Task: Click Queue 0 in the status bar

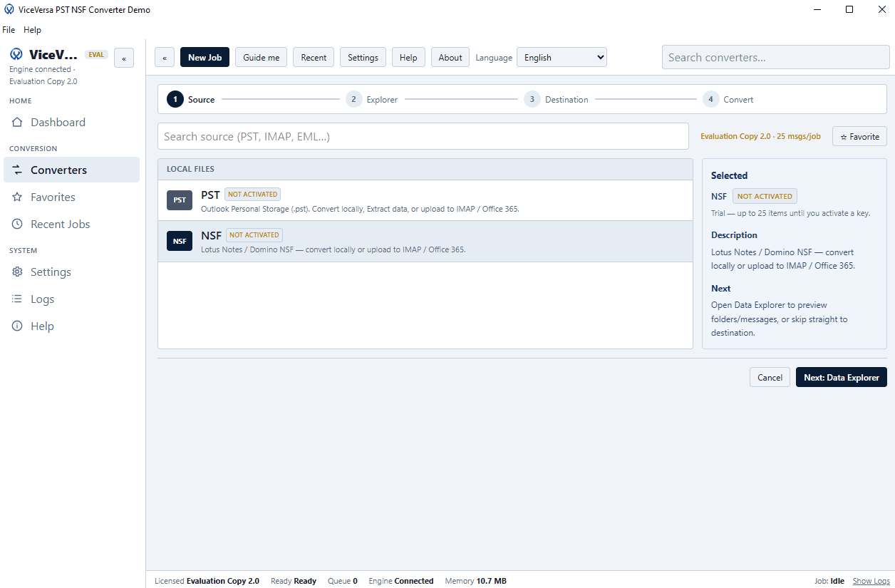Action: coord(343,581)
